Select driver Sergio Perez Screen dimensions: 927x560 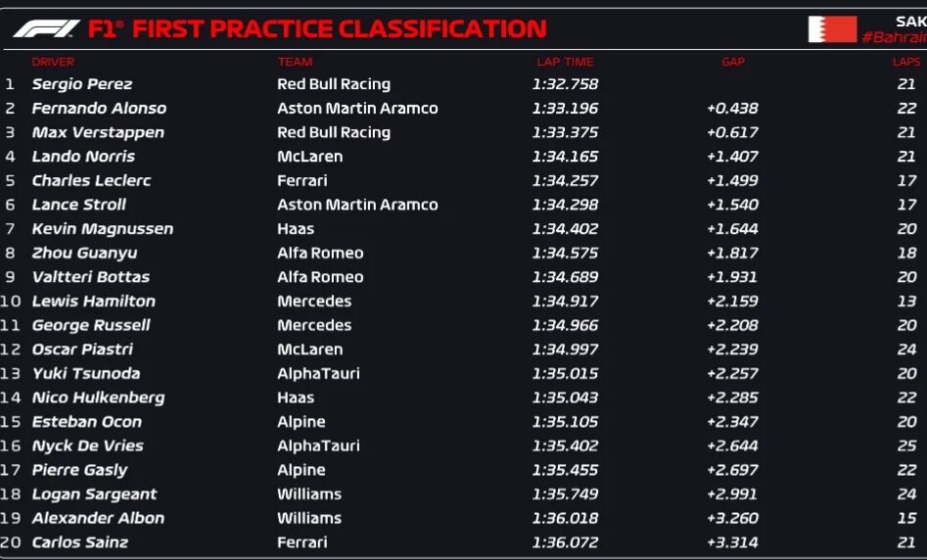coord(82,84)
